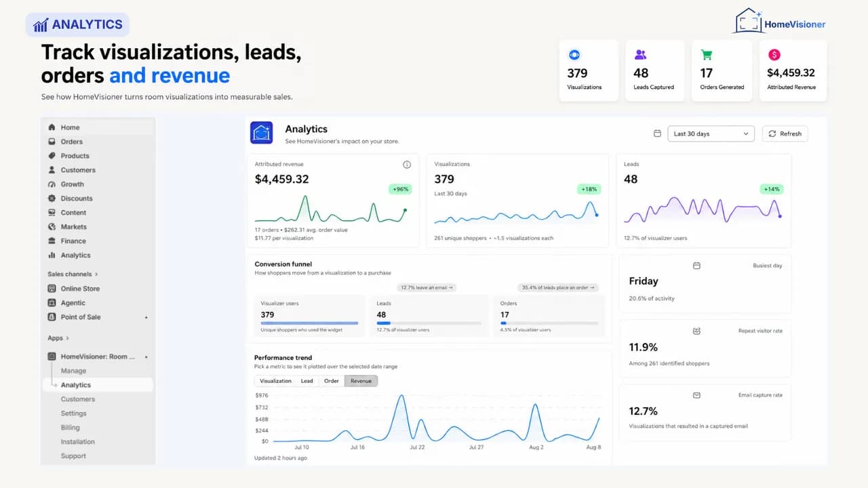Screen dimensions: 868x488
Task: Click the HomeVisioner logo at top right
Action: click(x=780, y=21)
